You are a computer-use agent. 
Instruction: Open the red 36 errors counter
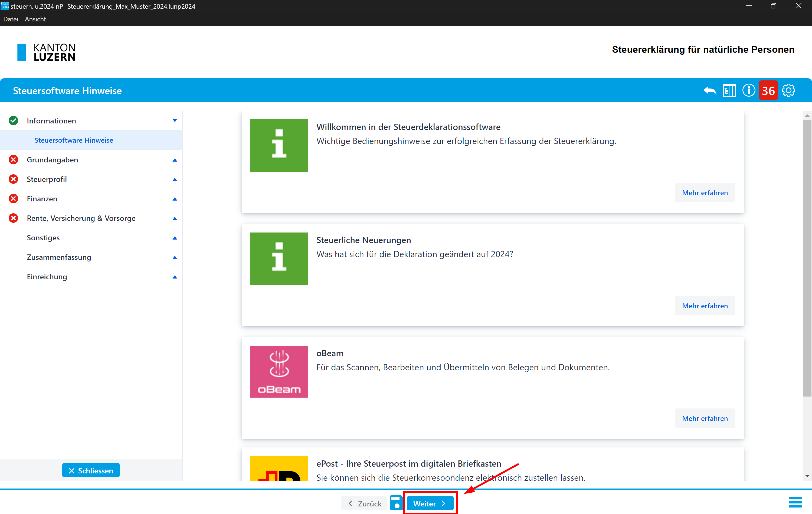768,90
